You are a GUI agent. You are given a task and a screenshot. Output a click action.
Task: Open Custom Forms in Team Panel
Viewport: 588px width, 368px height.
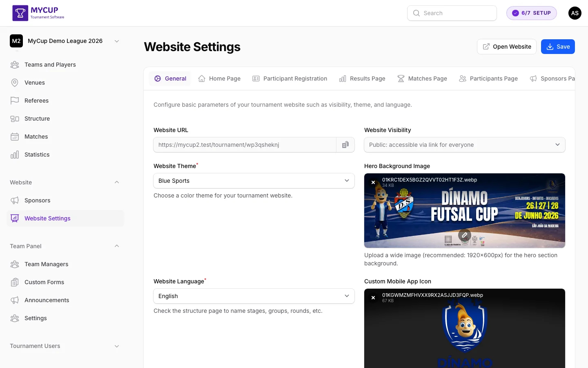(x=65, y=282)
